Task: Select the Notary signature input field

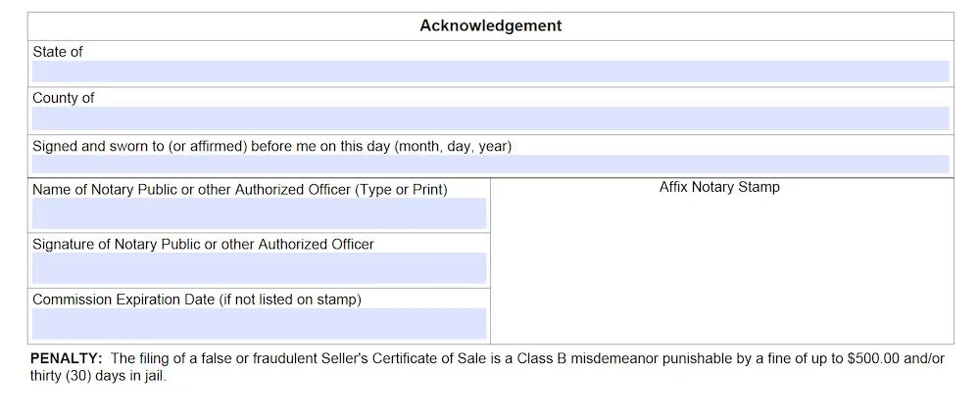Action: coord(259,268)
